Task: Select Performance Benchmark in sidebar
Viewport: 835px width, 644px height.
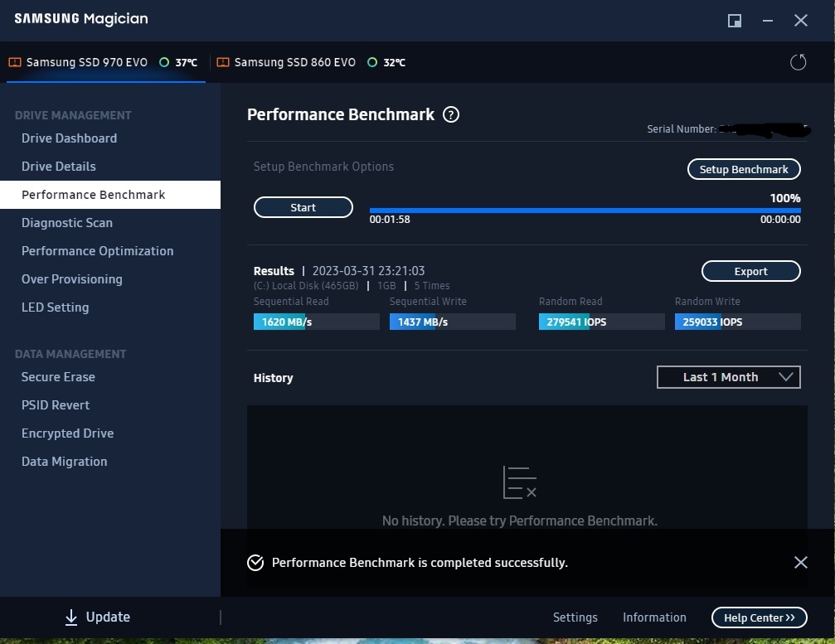Action: point(110,195)
